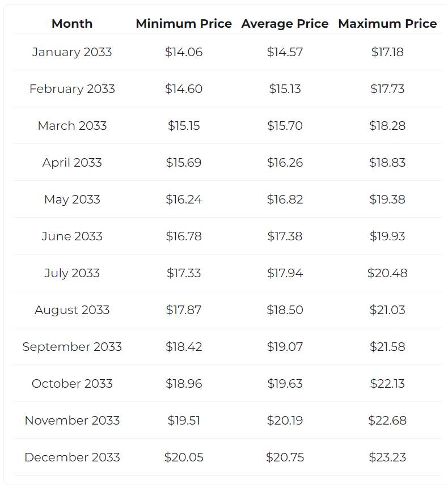Click April 2033 maximum price $18.83
This screenshot has width=448, height=492.
[387, 163]
